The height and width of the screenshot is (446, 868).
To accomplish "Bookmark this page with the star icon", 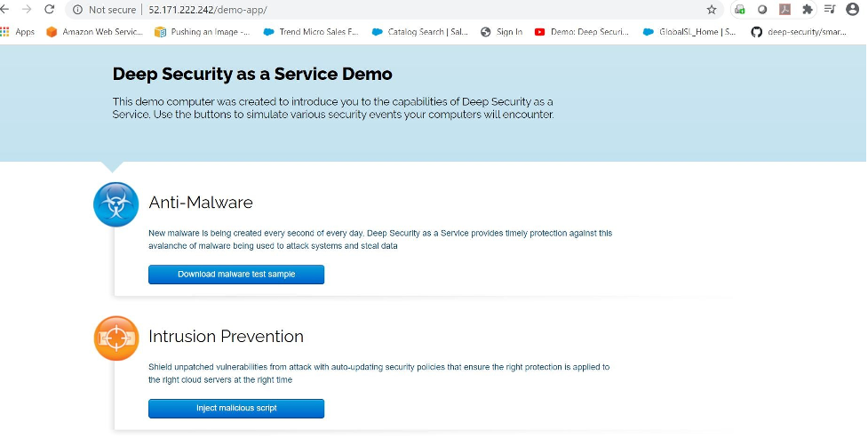I will click(x=712, y=10).
